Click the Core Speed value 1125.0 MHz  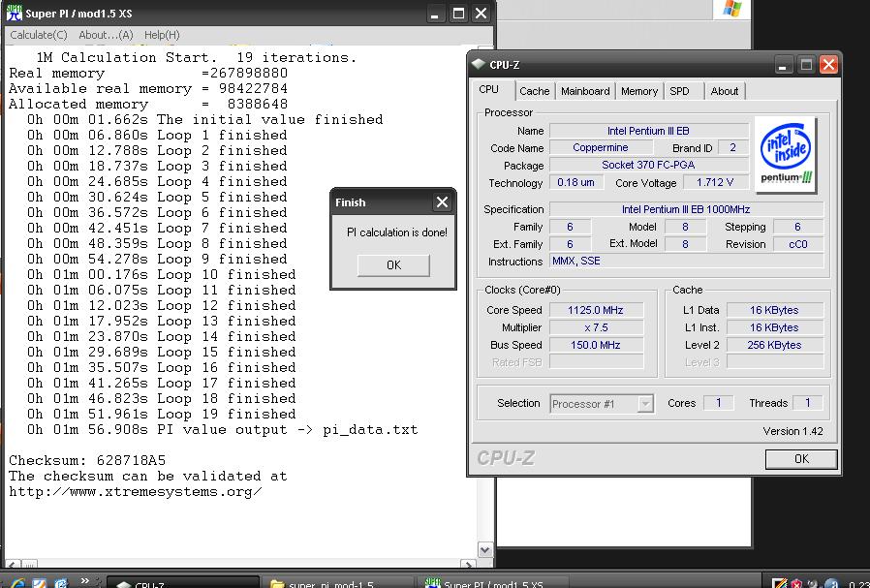click(596, 310)
